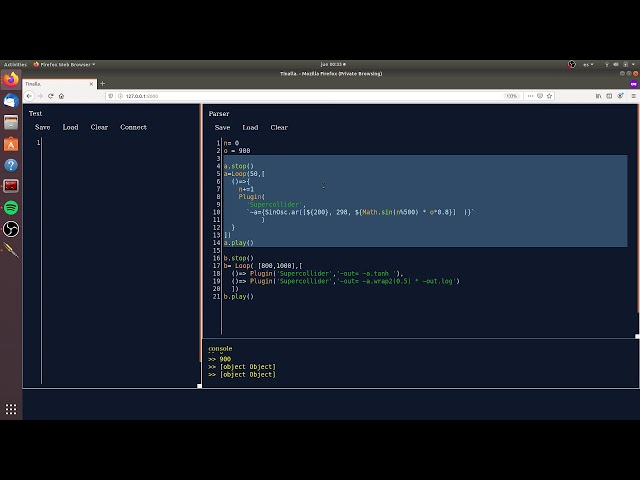Bookmark this page with the star
The width and height of the screenshot is (640, 480).
click(x=549, y=96)
